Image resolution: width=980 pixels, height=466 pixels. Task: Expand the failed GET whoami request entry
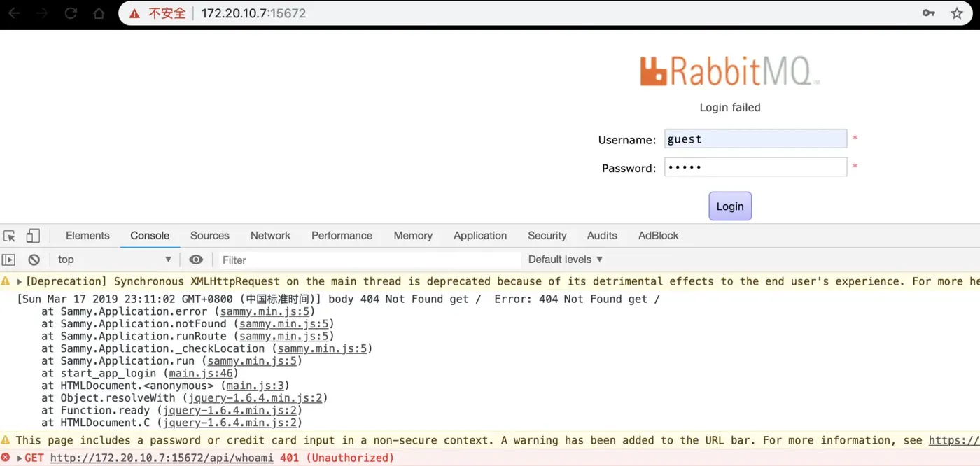tap(20, 458)
